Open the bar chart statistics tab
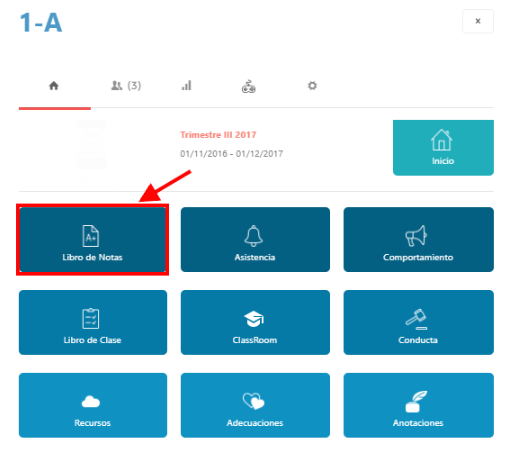The image size is (508, 451). click(186, 86)
